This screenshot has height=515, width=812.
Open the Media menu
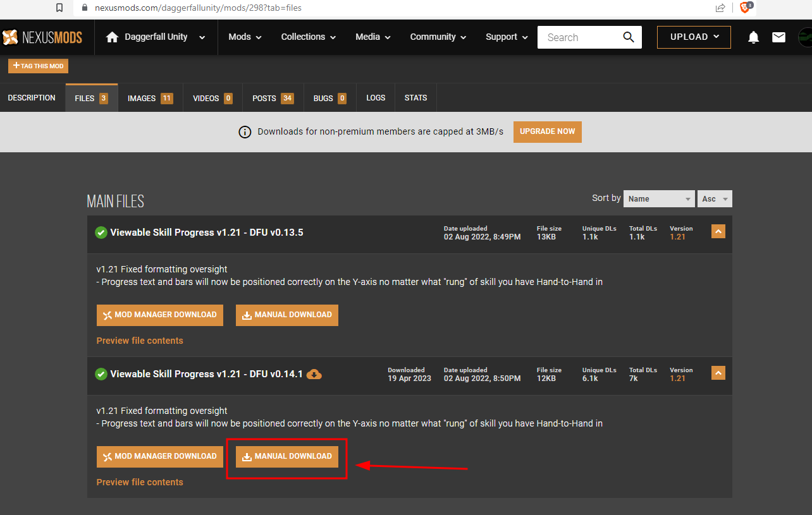[372, 37]
